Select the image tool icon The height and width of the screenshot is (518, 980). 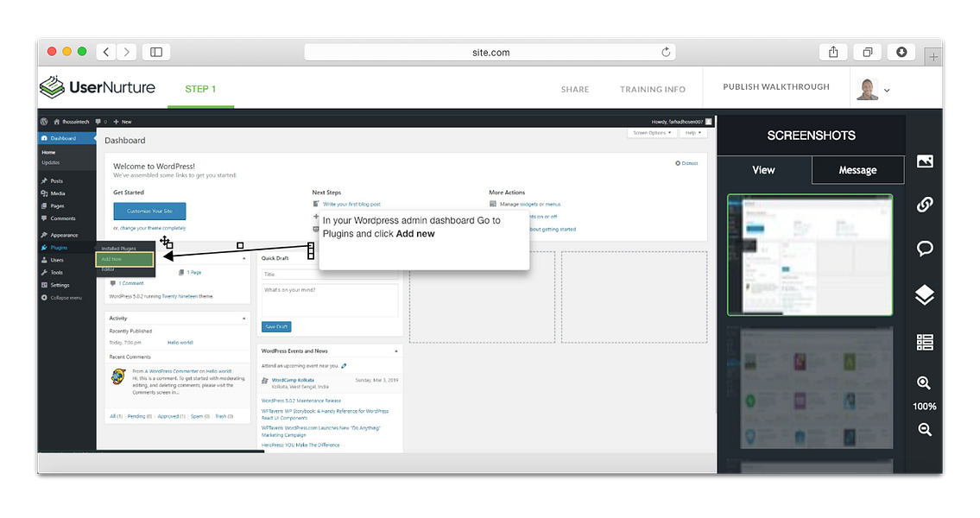point(925,161)
